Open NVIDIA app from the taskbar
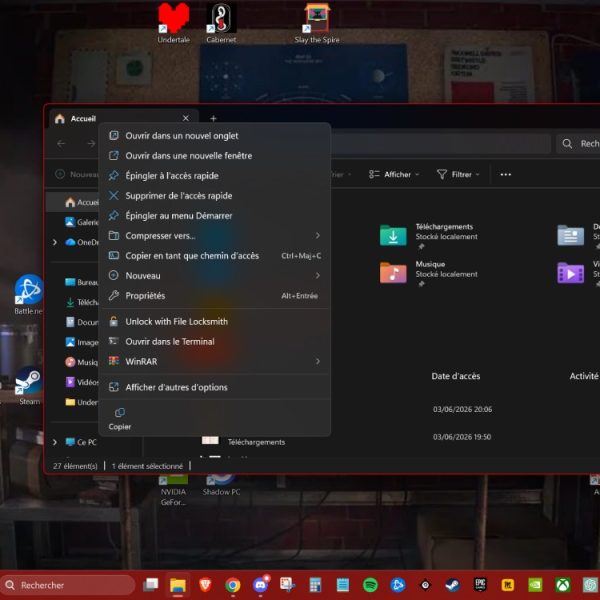Viewport: 600px width, 600px height. 535,585
